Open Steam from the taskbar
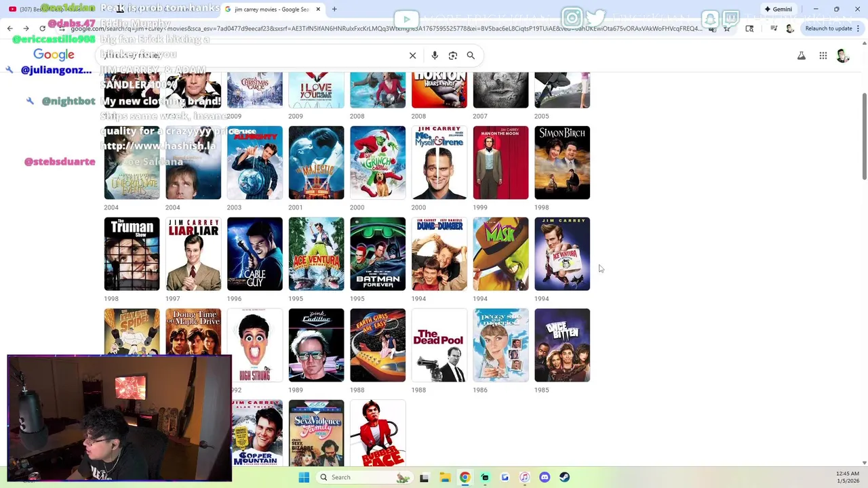The image size is (868, 488). coord(564,477)
